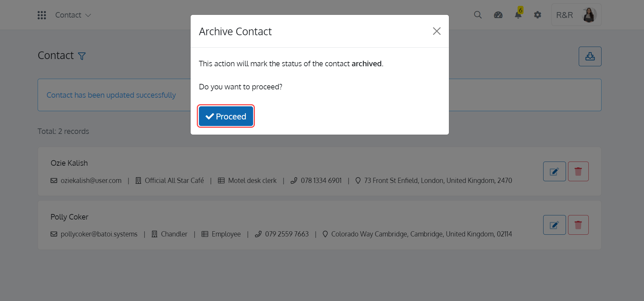Delete the Ozie Kalish contact
This screenshot has width=644, height=301.
coord(578,172)
